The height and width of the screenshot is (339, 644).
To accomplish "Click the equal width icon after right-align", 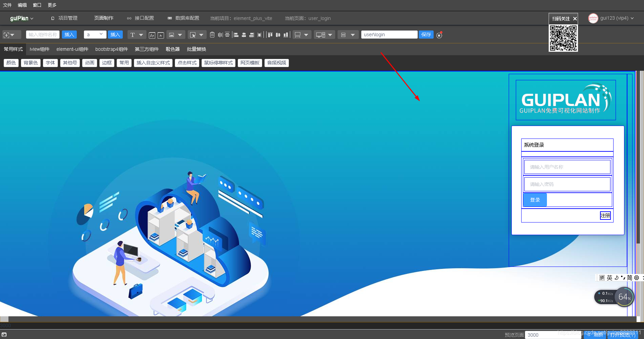I will (x=259, y=35).
